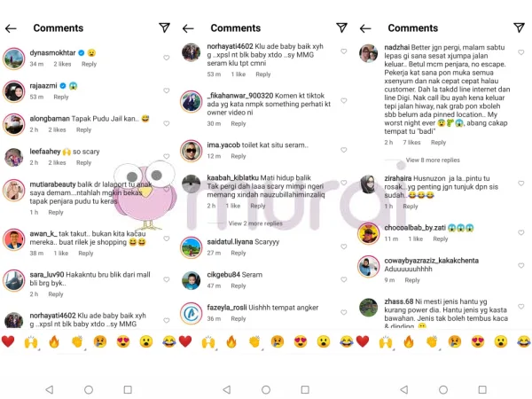
Task: Pick the heart-eyes emoji in the right panel
Action: point(478,341)
